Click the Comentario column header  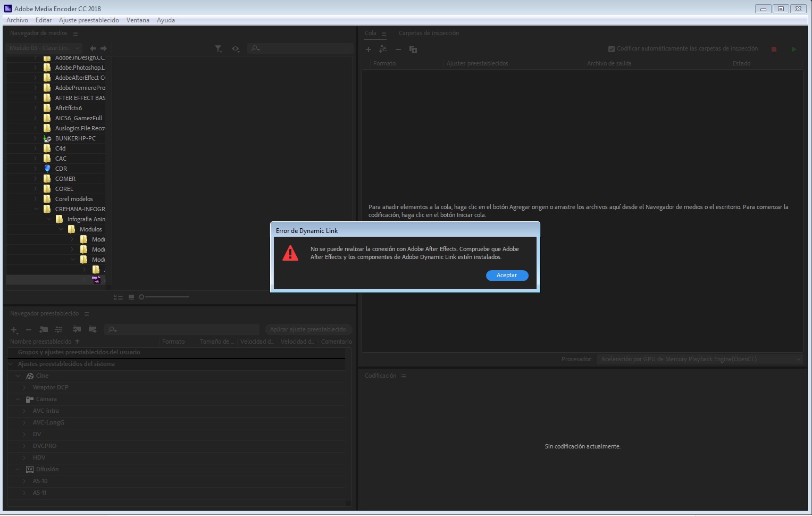pyautogui.click(x=336, y=342)
